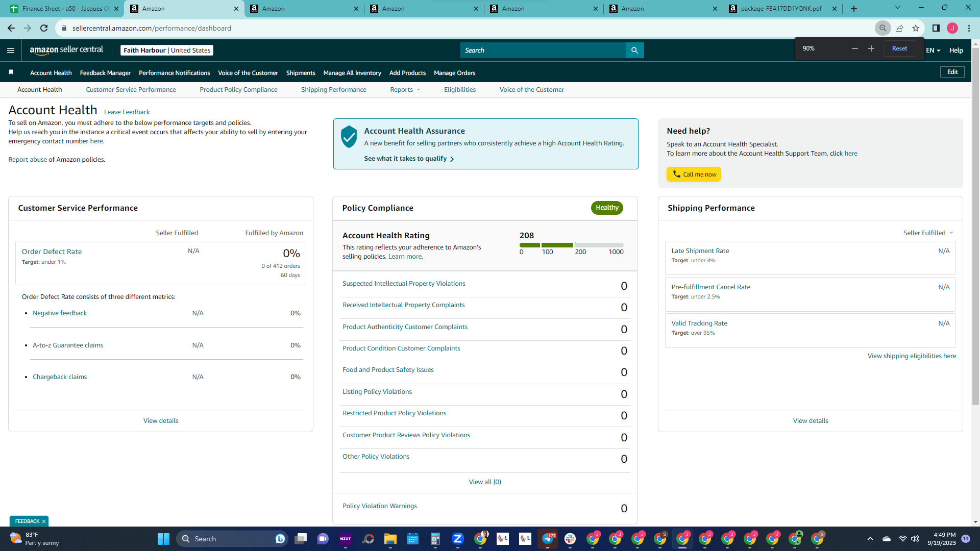Expand See what it takes to qualify
Image resolution: width=980 pixels, height=551 pixels.
click(409, 159)
